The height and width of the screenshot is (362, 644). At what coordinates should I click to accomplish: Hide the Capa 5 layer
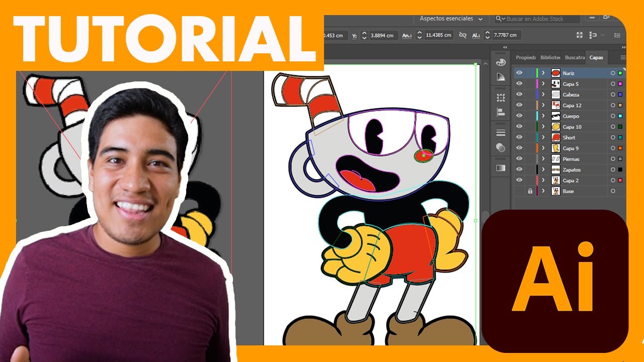tap(519, 83)
